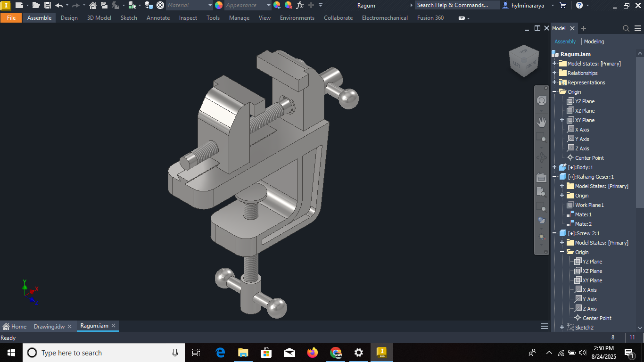Close the Ragum.iam document tab

(114, 326)
